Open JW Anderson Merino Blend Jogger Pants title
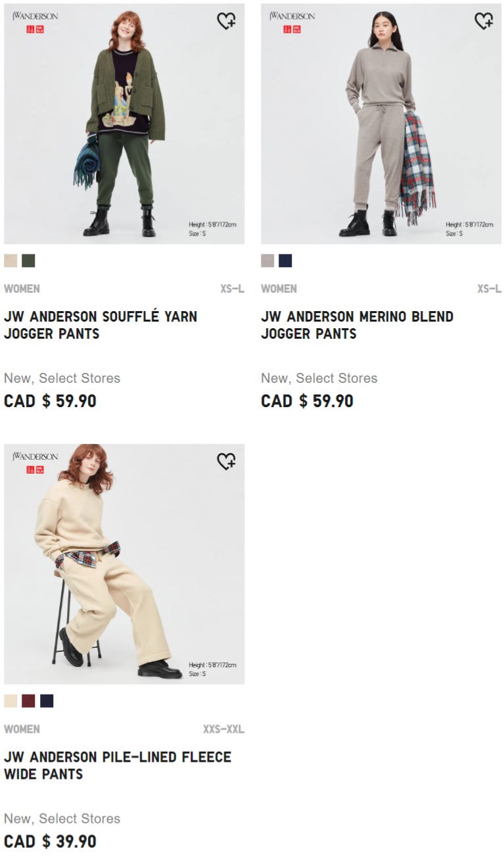 pyautogui.click(x=357, y=325)
